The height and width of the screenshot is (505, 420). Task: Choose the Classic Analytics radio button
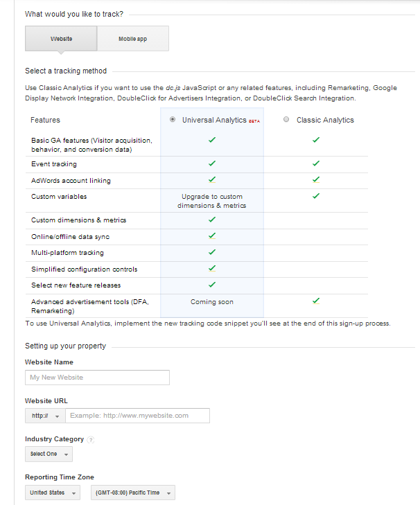pyautogui.click(x=286, y=120)
